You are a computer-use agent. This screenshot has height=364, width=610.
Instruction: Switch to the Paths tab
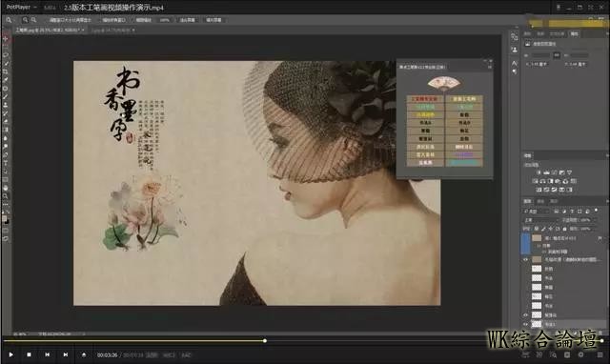click(x=554, y=201)
